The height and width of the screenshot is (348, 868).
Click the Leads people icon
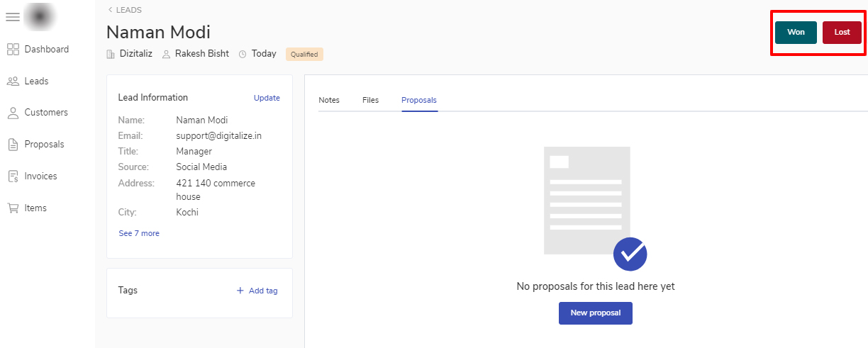click(13, 82)
